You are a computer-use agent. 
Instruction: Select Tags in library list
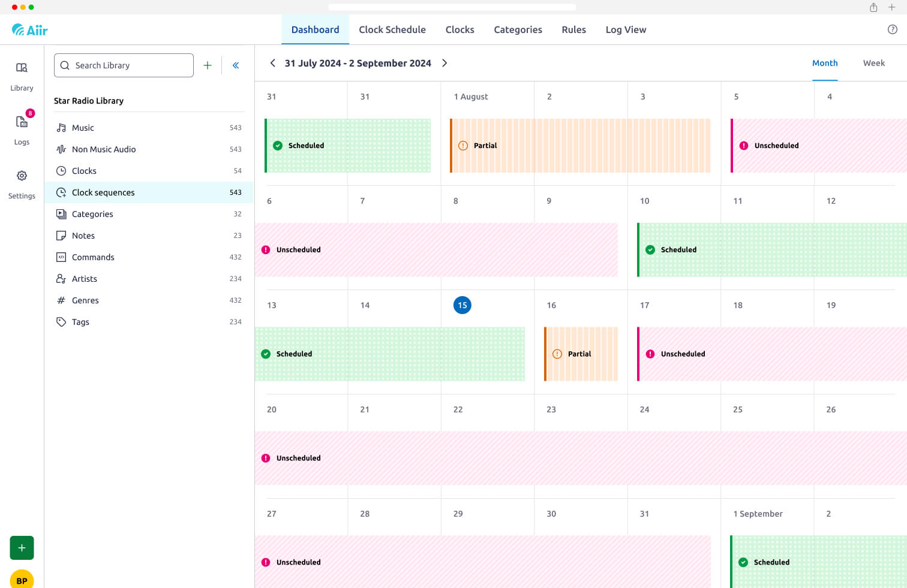pyautogui.click(x=149, y=322)
